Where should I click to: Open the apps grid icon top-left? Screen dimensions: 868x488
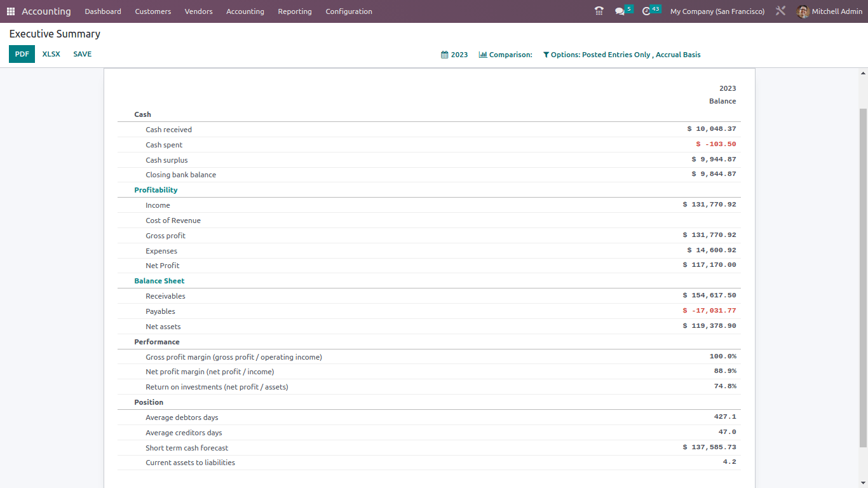pos(10,11)
